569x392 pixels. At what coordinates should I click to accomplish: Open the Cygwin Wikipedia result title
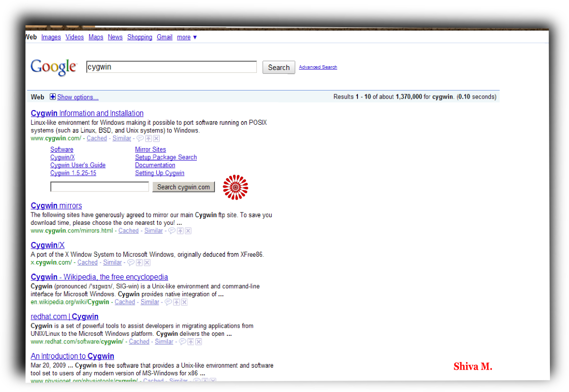[100, 277]
